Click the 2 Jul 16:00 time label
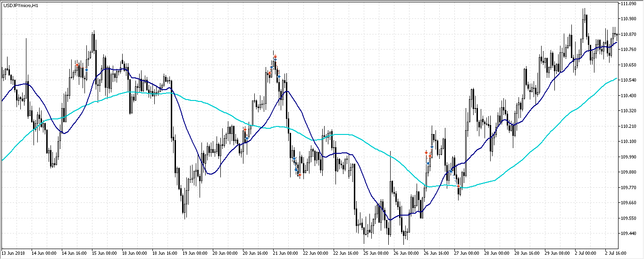644x259 pixels. (x=617, y=253)
